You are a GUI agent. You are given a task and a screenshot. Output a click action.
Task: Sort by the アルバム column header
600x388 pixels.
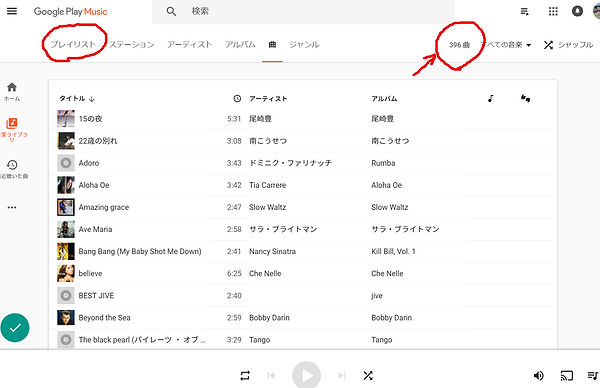coord(384,98)
